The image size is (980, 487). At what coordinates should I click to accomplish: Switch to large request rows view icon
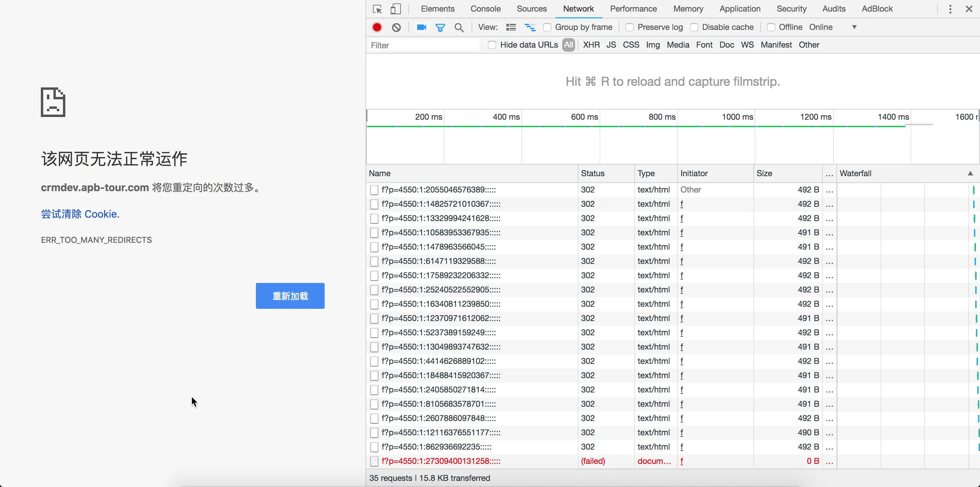point(510,27)
